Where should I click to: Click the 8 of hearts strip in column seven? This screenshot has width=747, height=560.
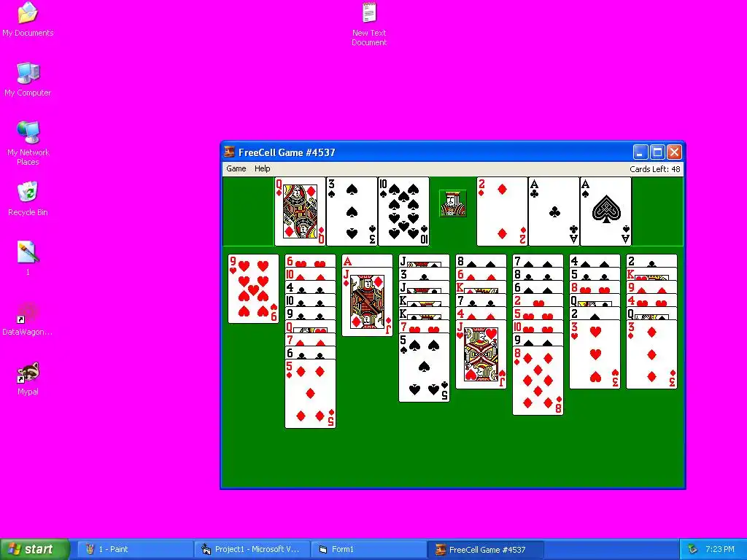click(595, 287)
